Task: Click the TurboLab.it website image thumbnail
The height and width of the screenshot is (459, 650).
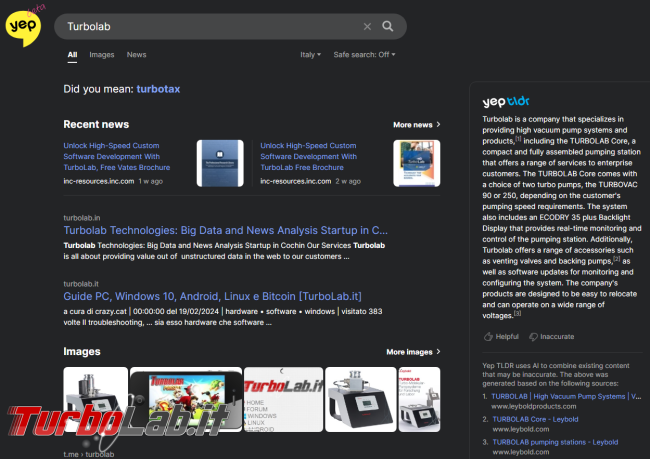Action: tap(284, 399)
